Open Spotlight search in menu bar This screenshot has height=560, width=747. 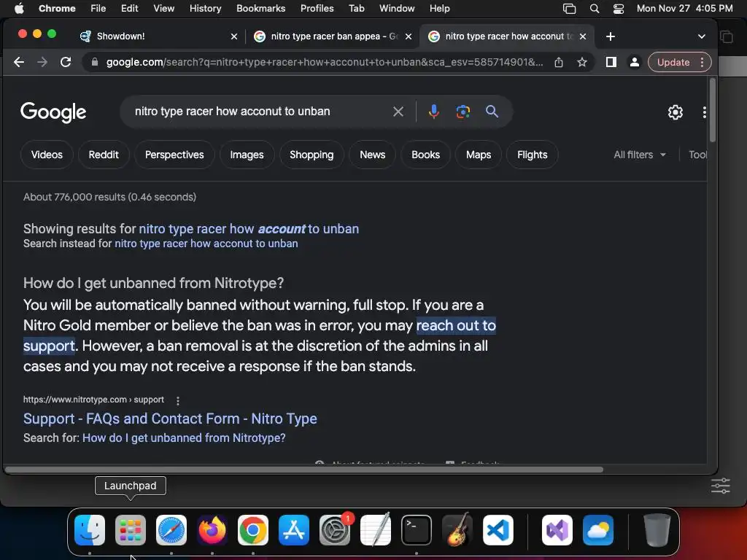pyautogui.click(x=594, y=8)
